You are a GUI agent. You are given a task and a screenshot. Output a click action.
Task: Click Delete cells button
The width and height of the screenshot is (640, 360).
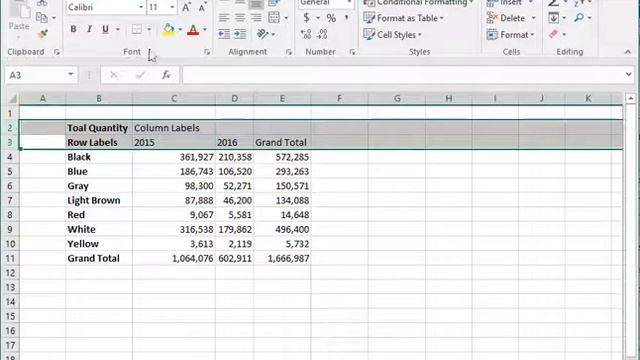506,18
